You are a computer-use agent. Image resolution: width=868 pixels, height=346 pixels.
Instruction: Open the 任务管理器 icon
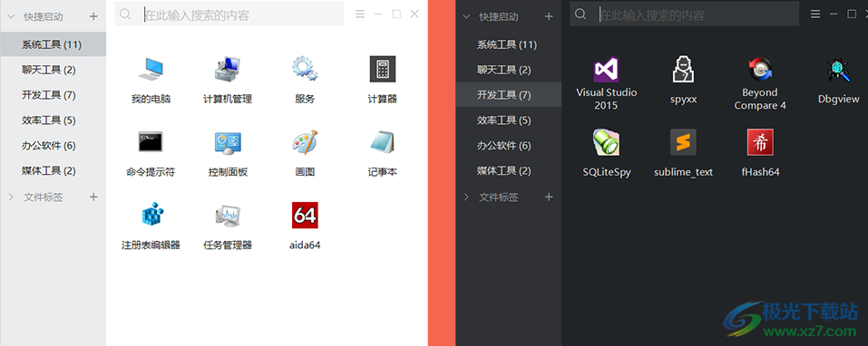point(228,215)
